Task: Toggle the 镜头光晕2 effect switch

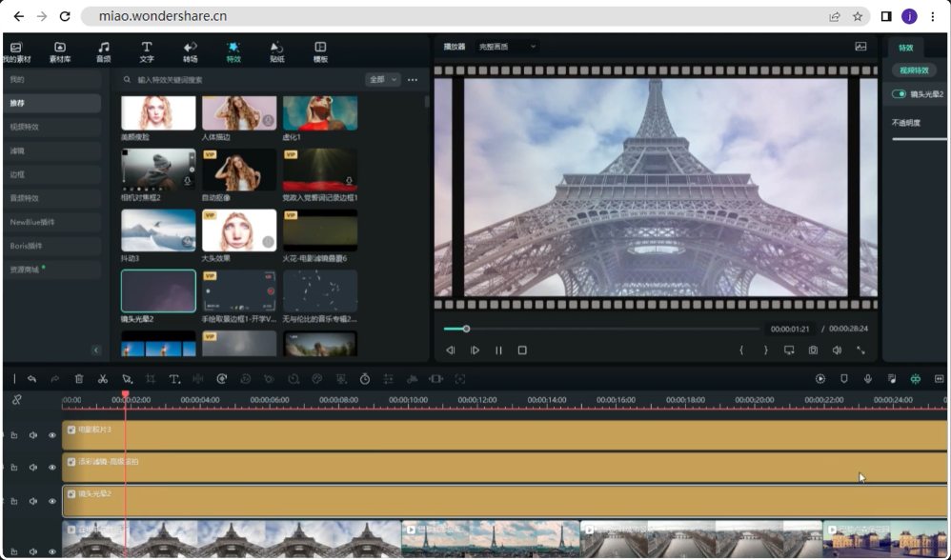Action: coord(899,94)
